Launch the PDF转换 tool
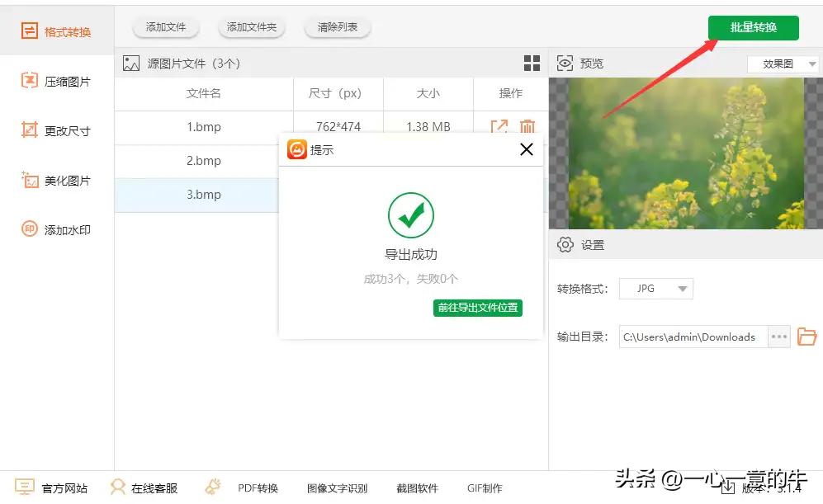Image resolution: width=823 pixels, height=504 pixels. coord(258,488)
